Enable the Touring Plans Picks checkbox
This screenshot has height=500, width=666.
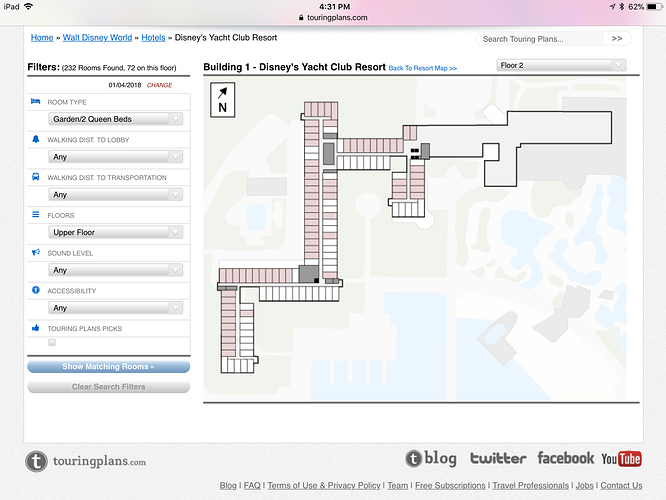pyautogui.click(x=52, y=343)
